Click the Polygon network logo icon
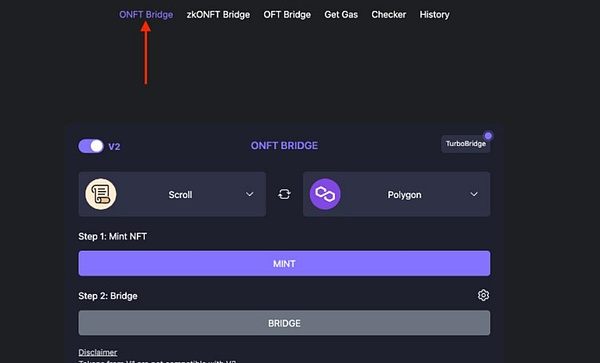 click(325, 194)
